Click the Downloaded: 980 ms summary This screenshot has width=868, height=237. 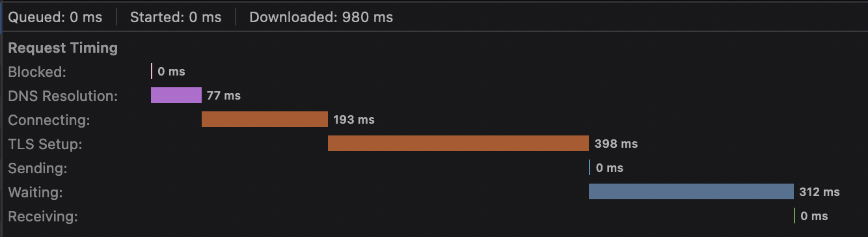pos(321,18)
